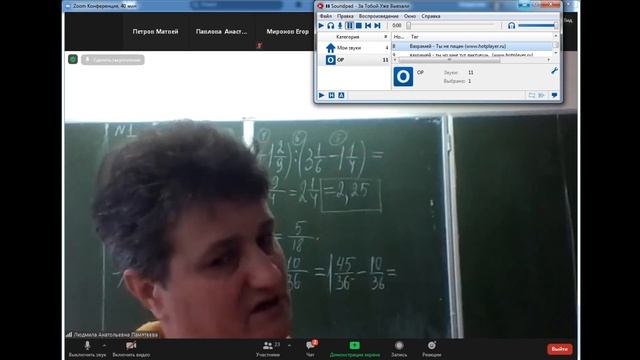Select the sound 'Ты не пацан' row
The height and width of the screenshot is (360, 640).
point(472,46)
